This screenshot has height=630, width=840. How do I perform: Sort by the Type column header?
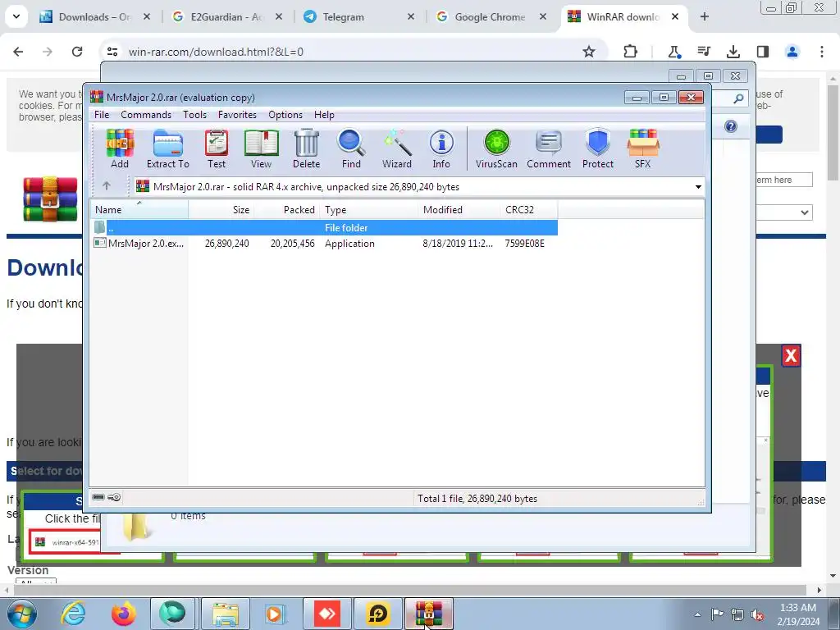[368, 209]
